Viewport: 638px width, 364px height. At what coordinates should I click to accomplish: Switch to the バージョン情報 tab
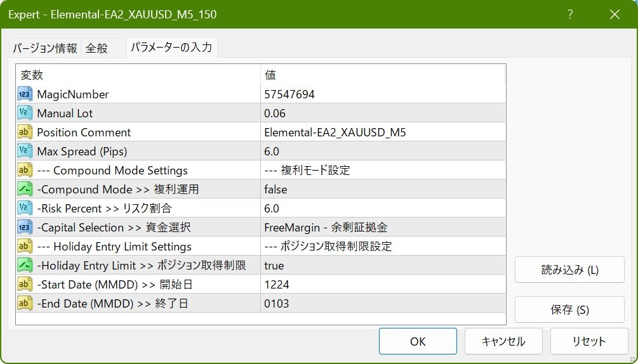pyautogui.click(x=45, y=48)
